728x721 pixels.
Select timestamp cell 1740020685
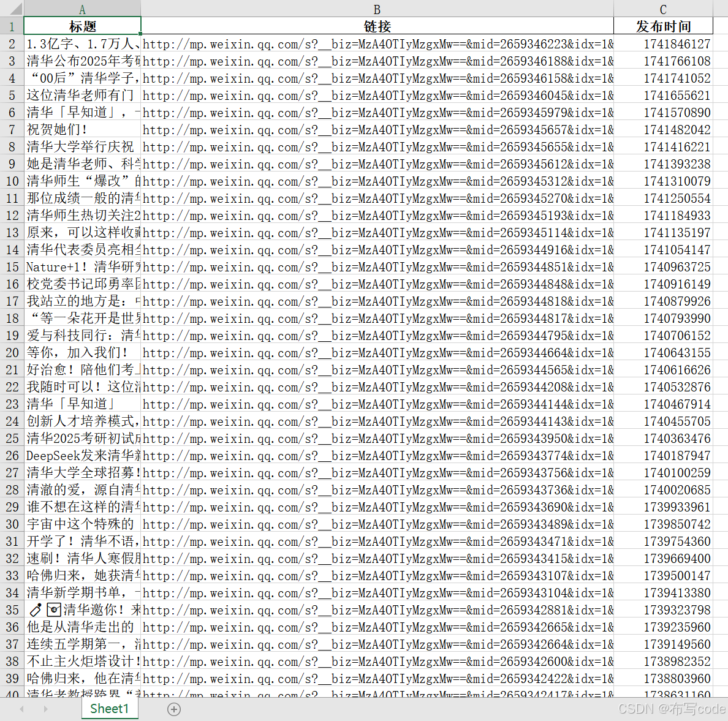[663, 490]
